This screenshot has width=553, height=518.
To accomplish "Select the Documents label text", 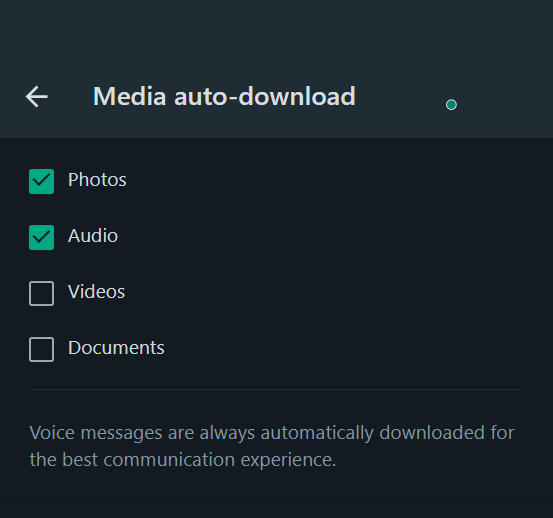I will tap(116, 348).
